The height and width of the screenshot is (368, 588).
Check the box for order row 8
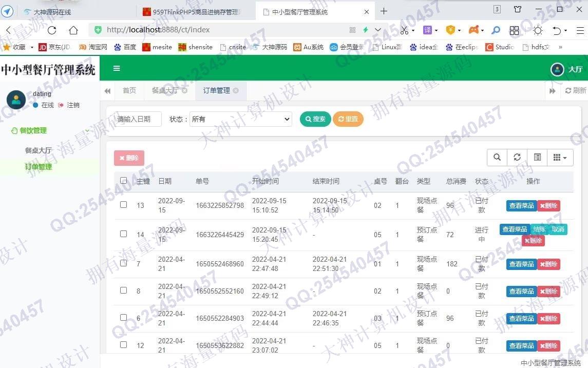click(x=123, y=290)
